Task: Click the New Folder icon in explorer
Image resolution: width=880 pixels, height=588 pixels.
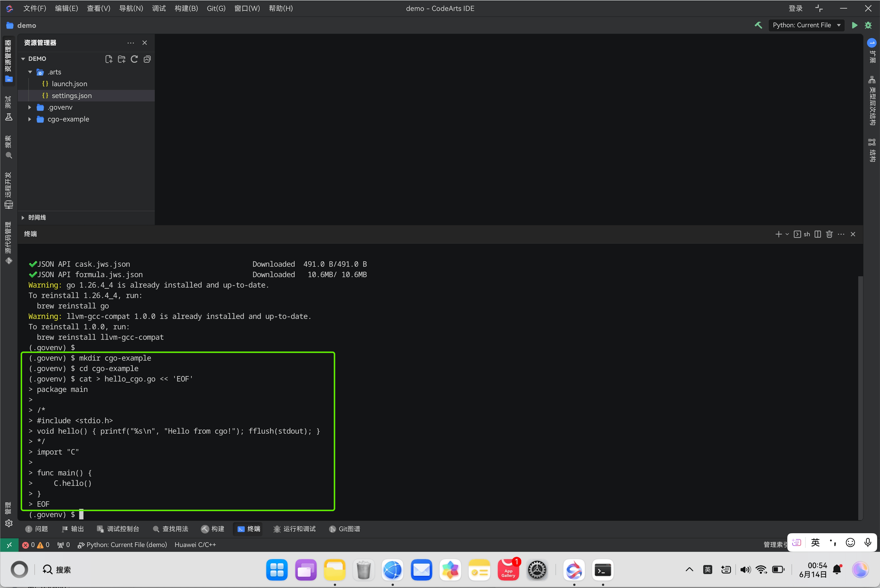Action: [121, 59]
